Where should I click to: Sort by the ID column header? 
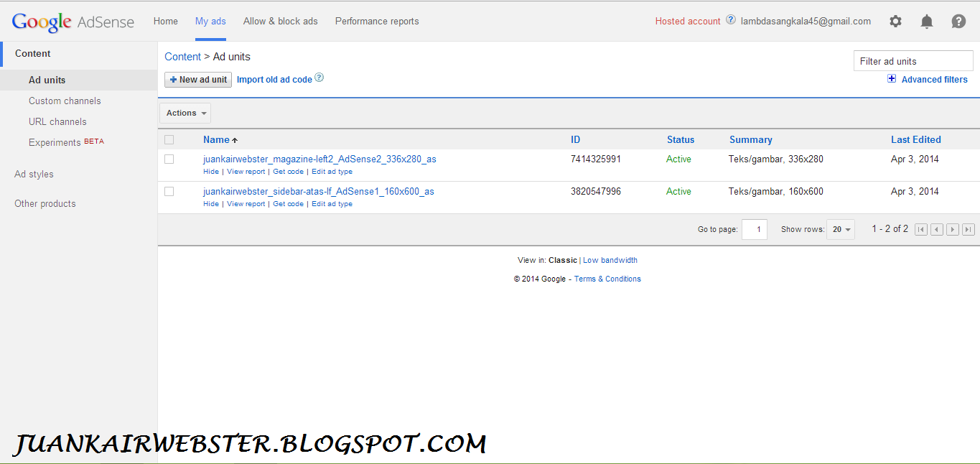click(576, 139)
